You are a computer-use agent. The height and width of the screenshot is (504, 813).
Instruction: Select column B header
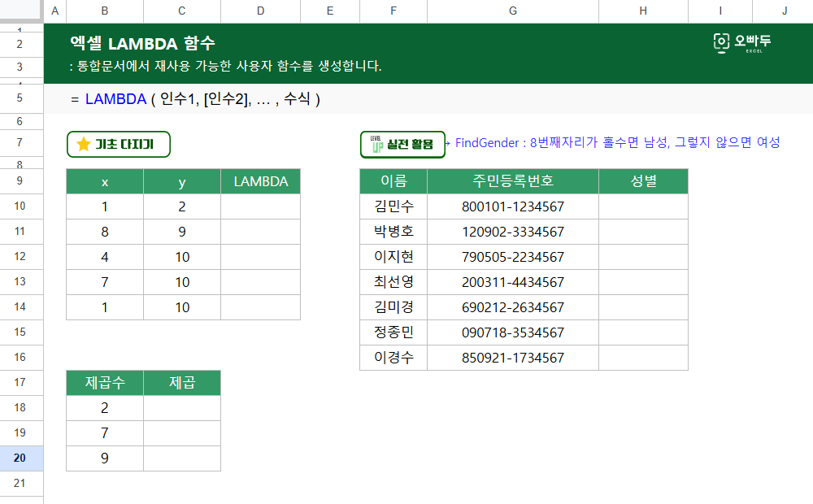pos(105,11)
